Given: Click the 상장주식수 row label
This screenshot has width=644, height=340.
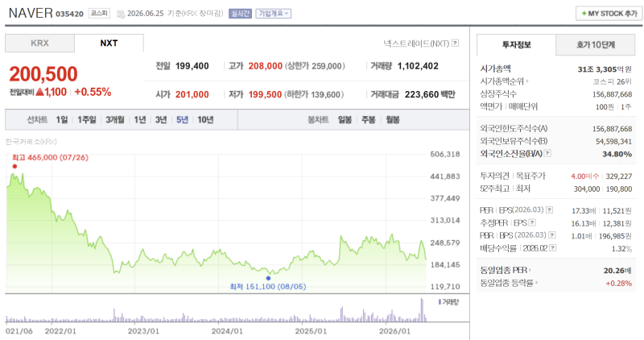Looking at the screenshot, I should click(x=498, y=94).
